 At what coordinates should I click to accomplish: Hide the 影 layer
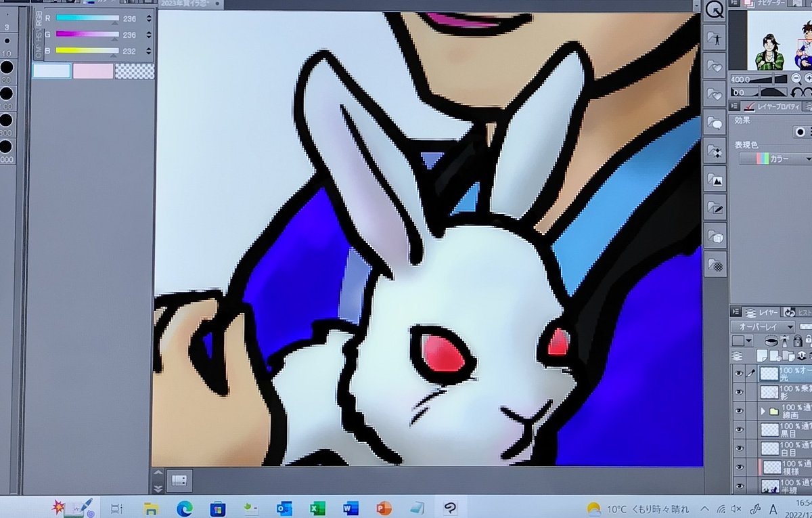[x=738, y=392]
